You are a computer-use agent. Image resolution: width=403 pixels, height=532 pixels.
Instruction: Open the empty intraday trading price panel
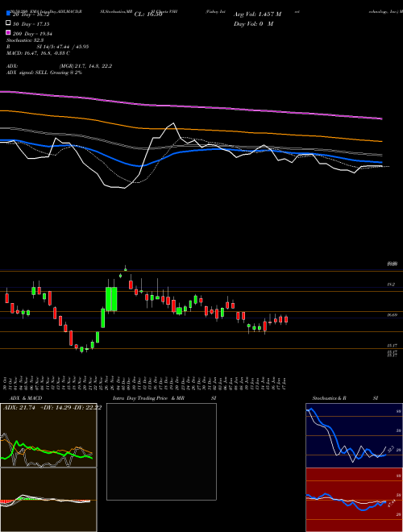(161, 451)
